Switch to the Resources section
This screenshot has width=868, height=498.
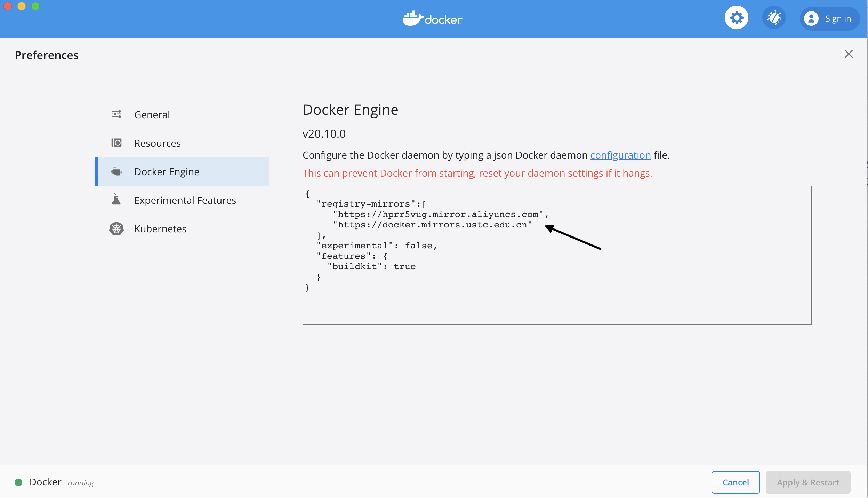[x=158, y=143]
